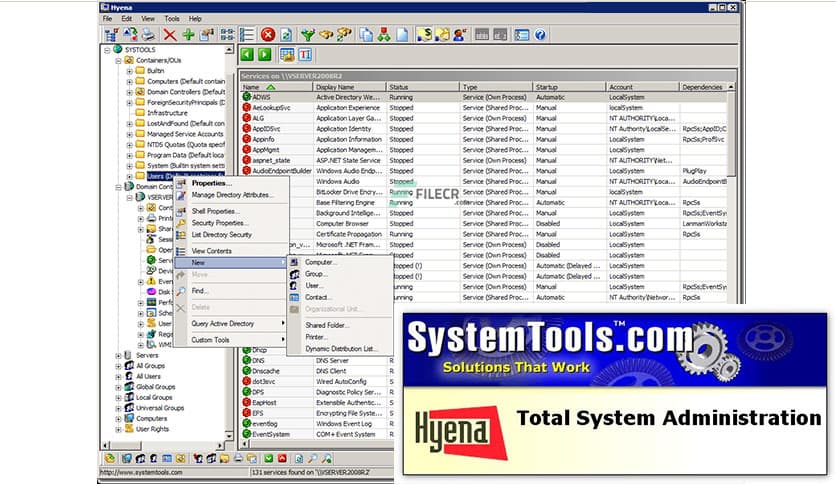The width and height of the screenshot is (836, 484).
Task: Click the refresh page icon next to the stop icon
Action: point(286,35)
